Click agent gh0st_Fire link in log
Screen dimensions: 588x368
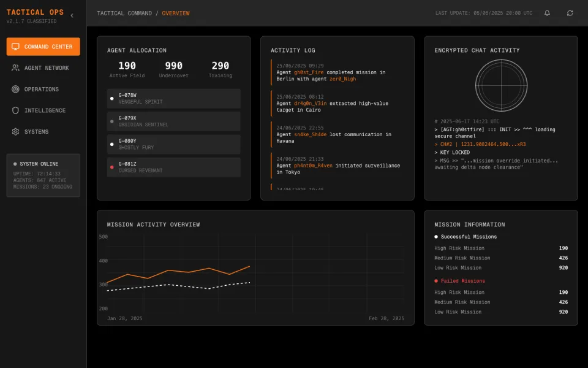[x=309, y=72]
